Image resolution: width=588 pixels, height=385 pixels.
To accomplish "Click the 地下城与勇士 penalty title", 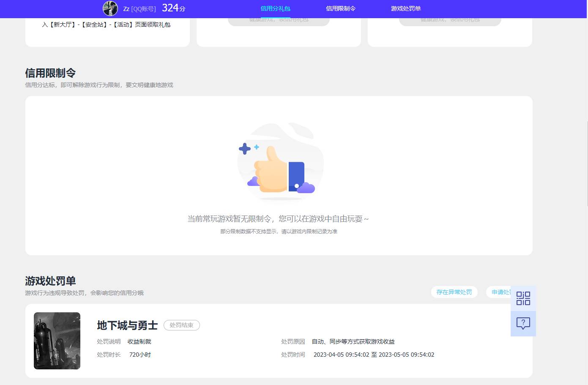I will [x=127, y=325].
